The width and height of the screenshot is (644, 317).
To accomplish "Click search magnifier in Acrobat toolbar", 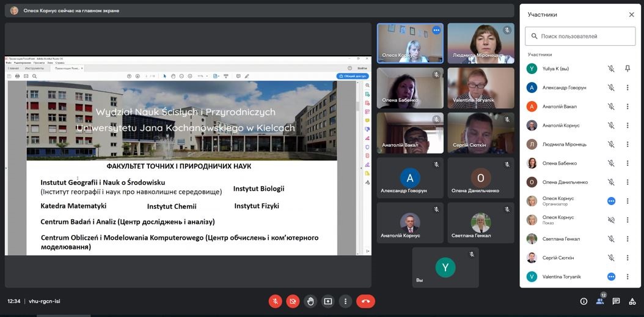I will point(34,76).
